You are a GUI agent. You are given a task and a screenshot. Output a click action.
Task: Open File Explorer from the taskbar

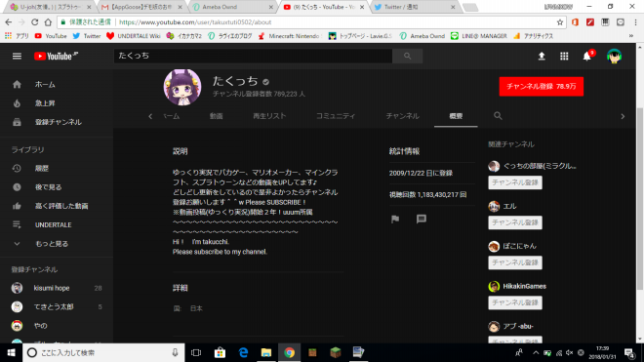click(x=266, y=352)
